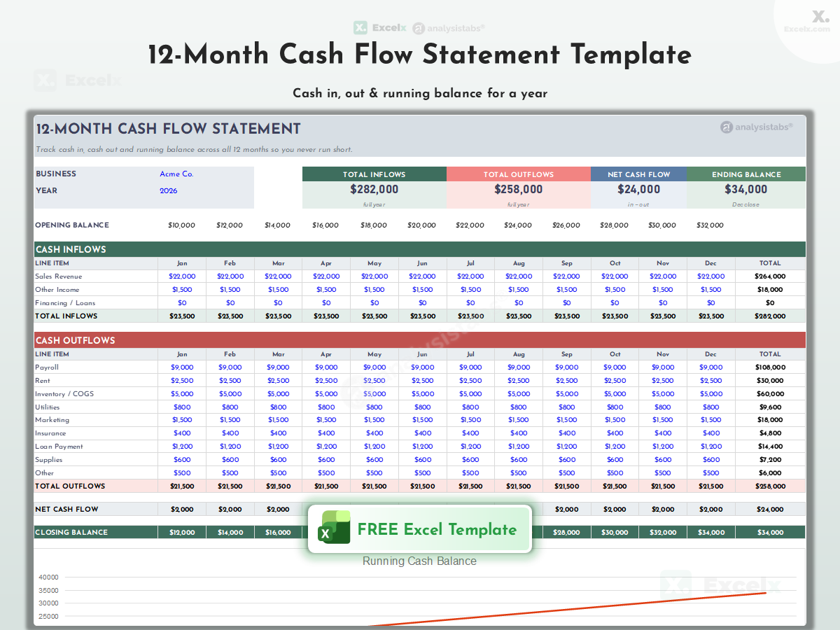Image resolution: width=840 pixels, height=630 pixels.
Task: Select the $108,000 Payroll total
Action: pos(770,367)
